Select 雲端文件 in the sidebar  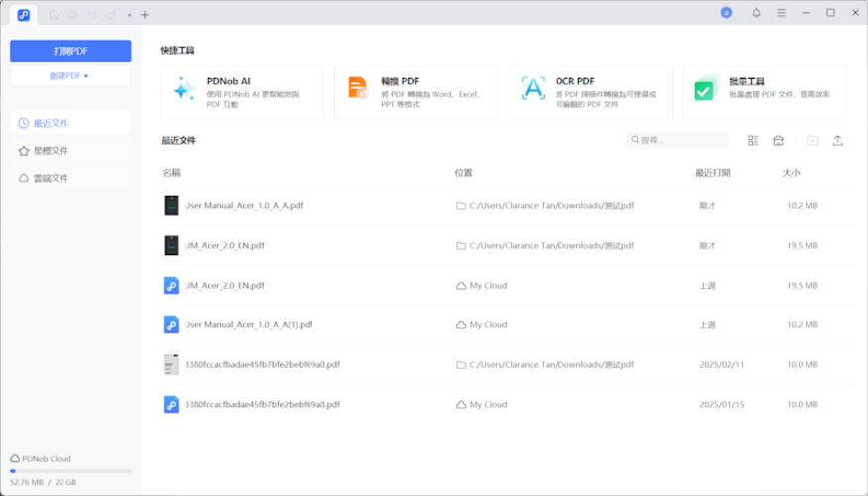(51, 178)
